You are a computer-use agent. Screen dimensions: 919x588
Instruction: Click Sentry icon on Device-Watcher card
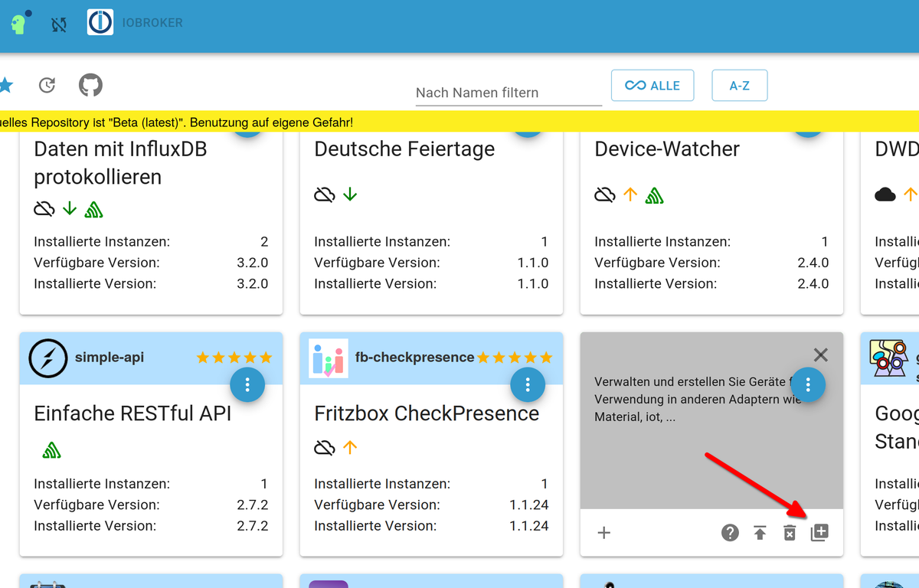[654, 195]
